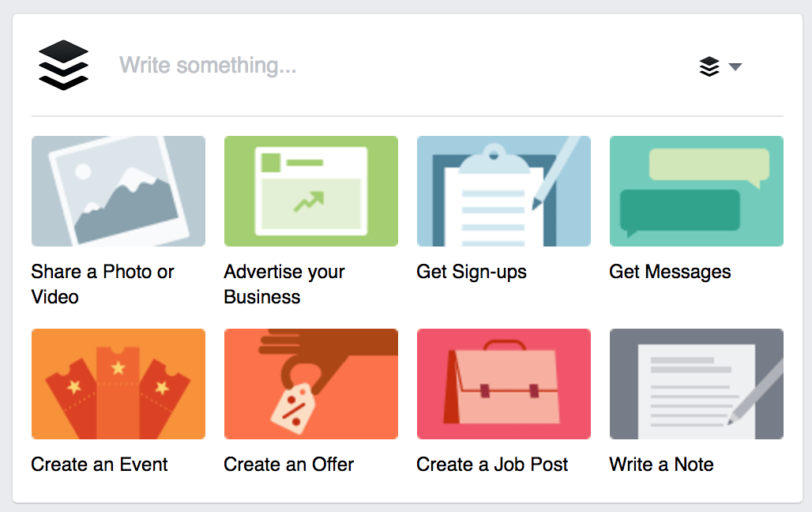Click the Advertise your Business label
Screen dimensions: 812x512
(x=284, y=284)
